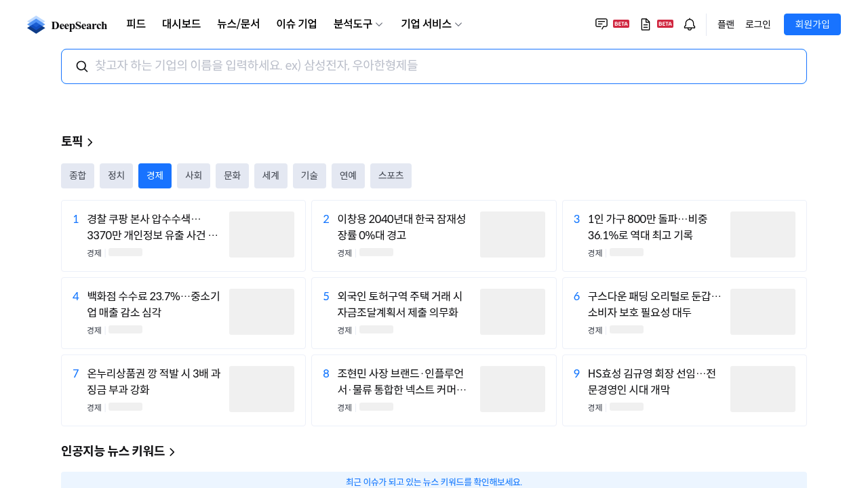Expand the 분석도구 dropdown menu

click(x=358, y=24)
